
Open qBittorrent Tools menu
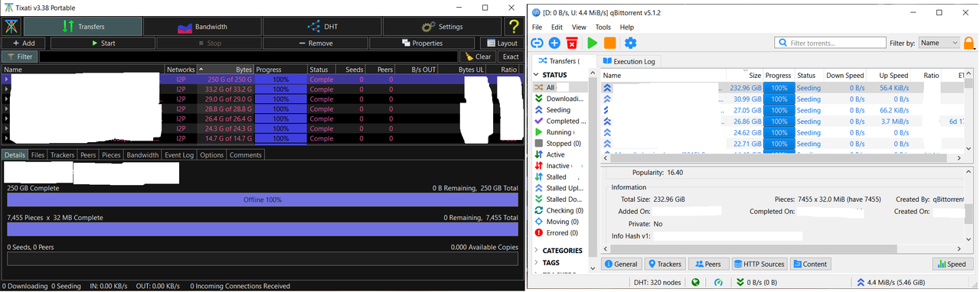coord(603,28)
